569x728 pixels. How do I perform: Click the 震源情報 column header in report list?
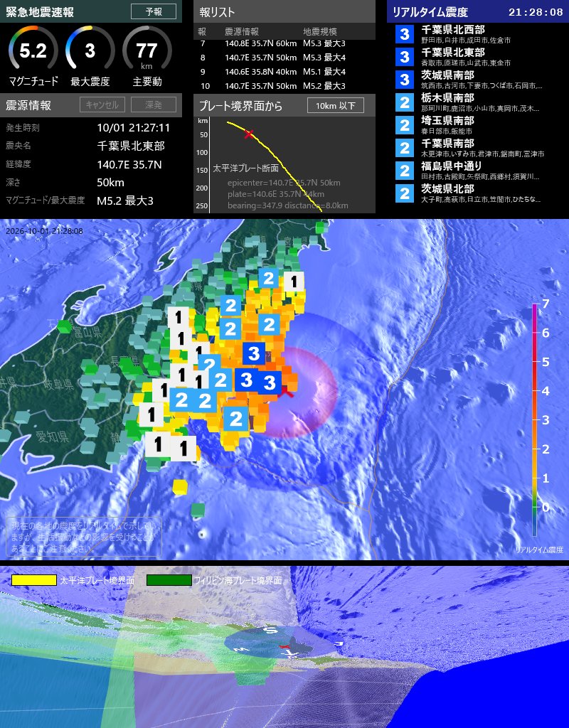point(242,31)
